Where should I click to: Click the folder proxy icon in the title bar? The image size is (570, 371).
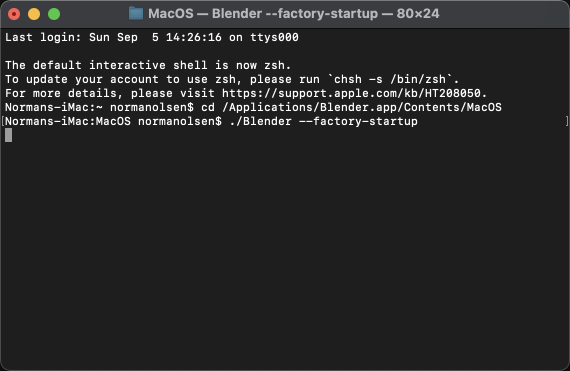(136, 13)
